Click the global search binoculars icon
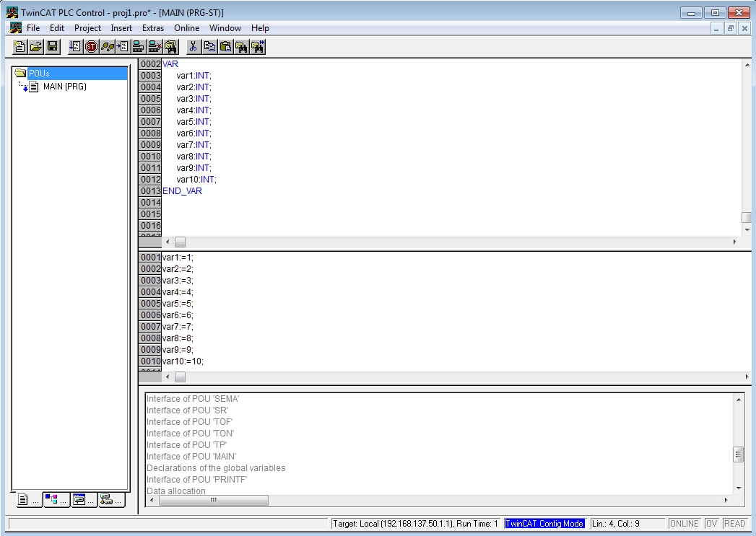756x536 pixels. [170, 46]
